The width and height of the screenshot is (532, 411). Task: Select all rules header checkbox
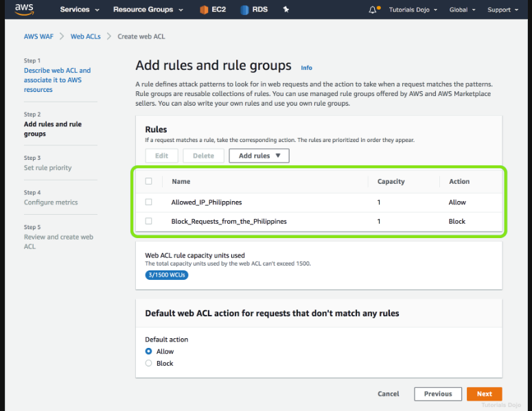pyautogui.click(x=148, y=181)
